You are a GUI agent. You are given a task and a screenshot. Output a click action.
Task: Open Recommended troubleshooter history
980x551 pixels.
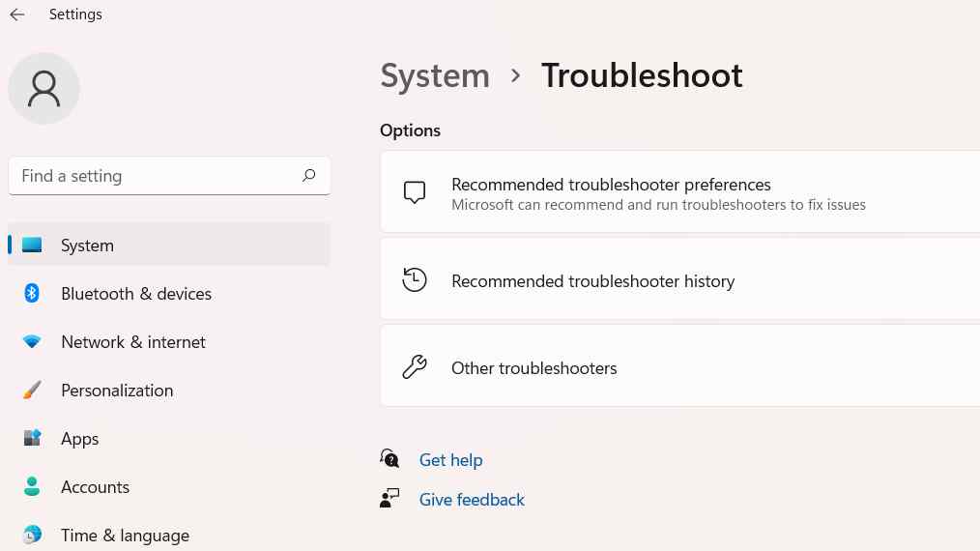tap(680, 279)
